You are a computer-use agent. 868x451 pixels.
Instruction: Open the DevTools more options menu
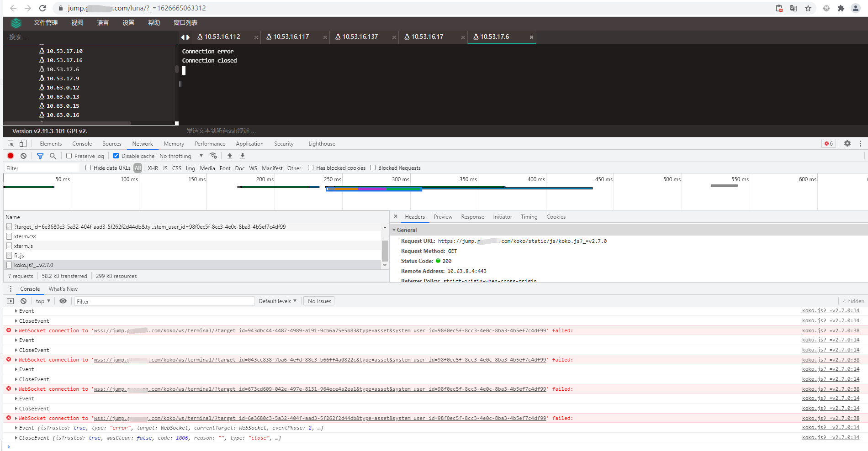(860, 143)
